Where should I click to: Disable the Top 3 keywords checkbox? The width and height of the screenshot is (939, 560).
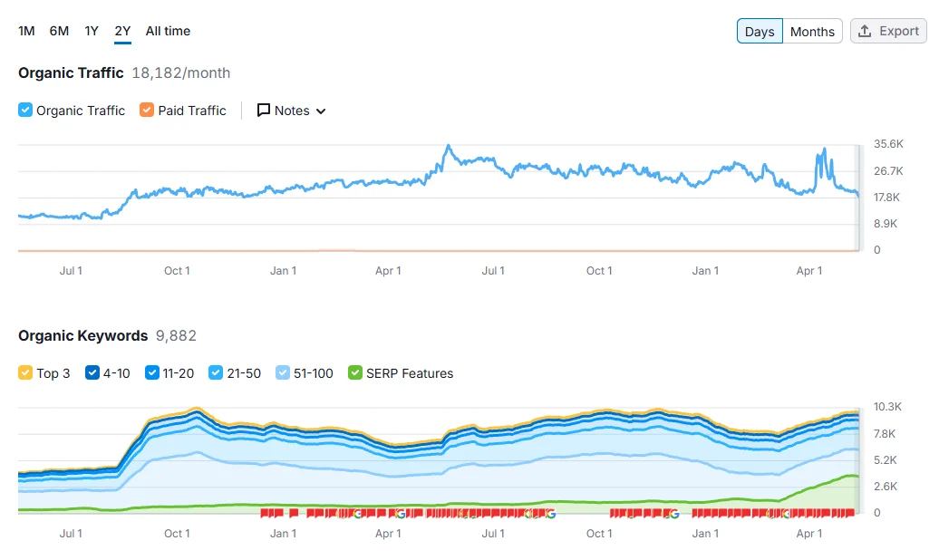[25, 373]
